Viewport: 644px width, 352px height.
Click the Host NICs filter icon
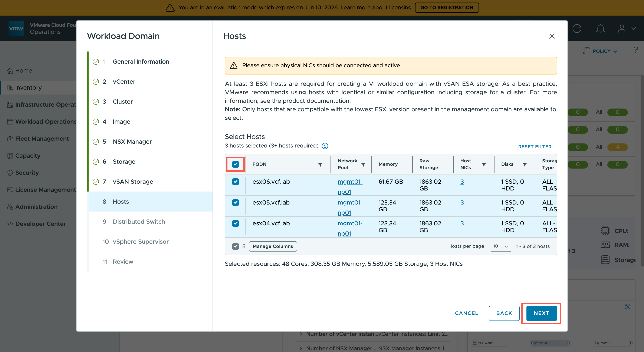483,165
